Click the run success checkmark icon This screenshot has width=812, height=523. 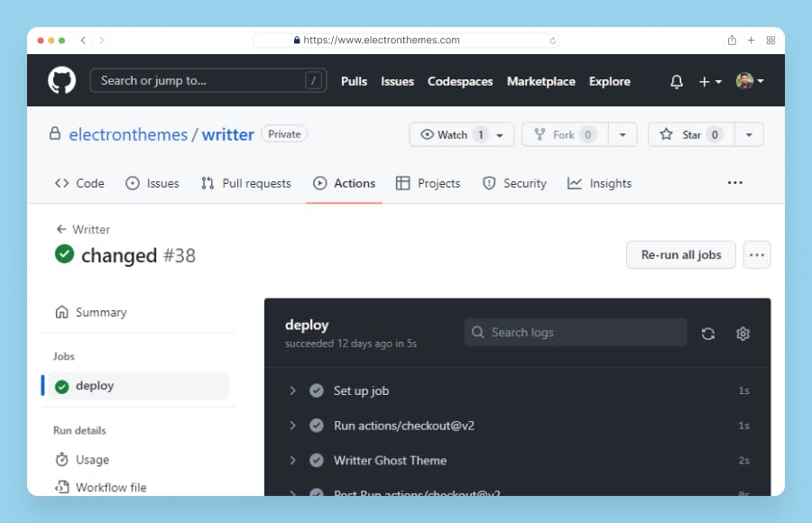pos(64,253)
